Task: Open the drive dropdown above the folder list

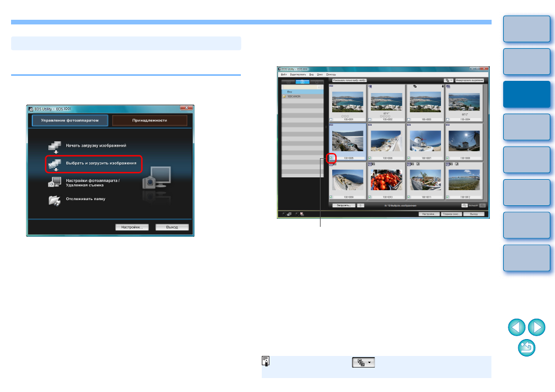Action: (302, 87)
